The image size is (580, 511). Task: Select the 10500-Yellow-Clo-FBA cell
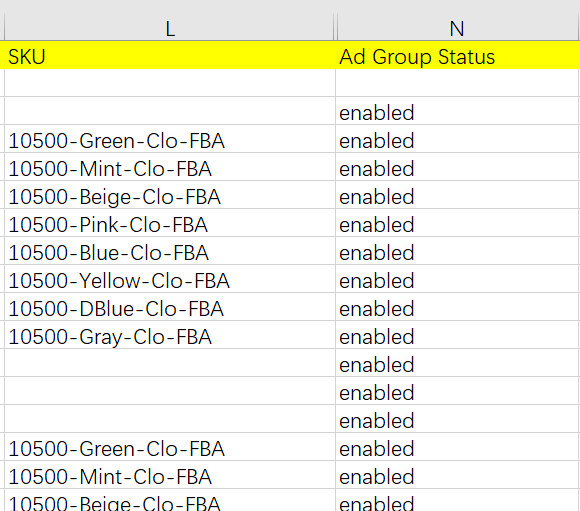click(x=169, y=279)
